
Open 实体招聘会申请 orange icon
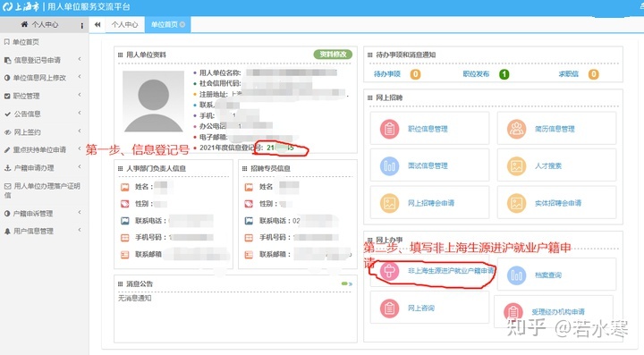point(516,203)
